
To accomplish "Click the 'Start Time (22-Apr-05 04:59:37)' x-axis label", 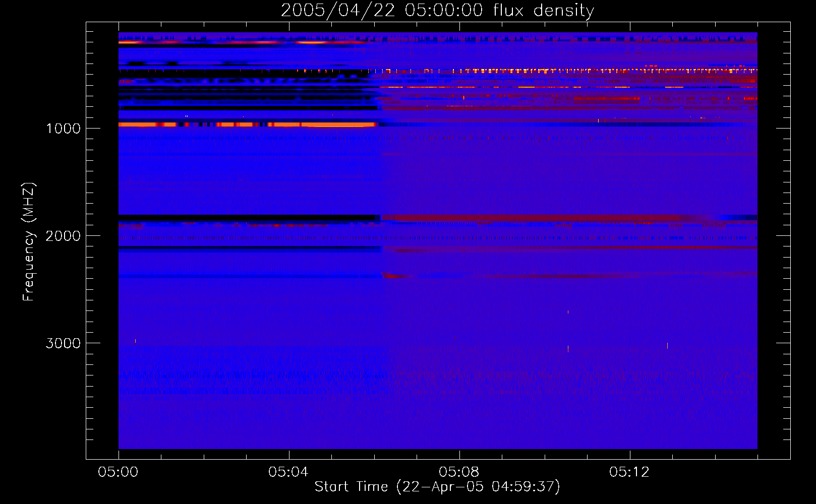I will 437,487.
